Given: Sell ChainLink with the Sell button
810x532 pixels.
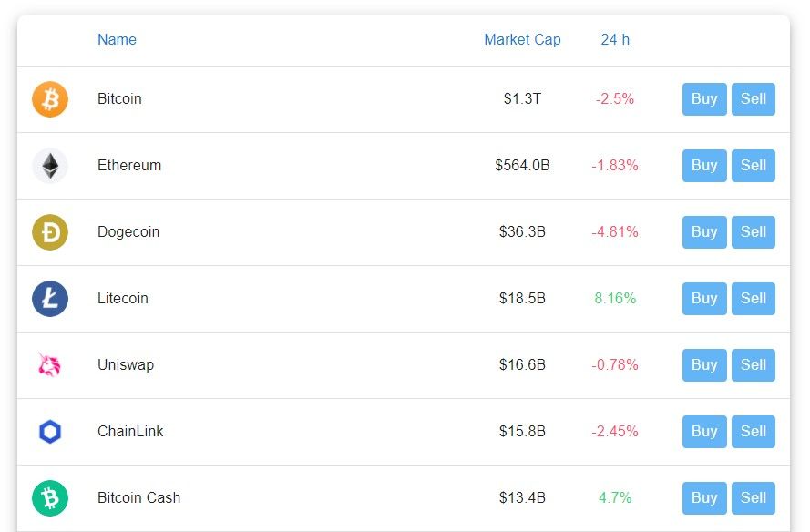Looking at the screenshot, I should (x=754, y=432).
